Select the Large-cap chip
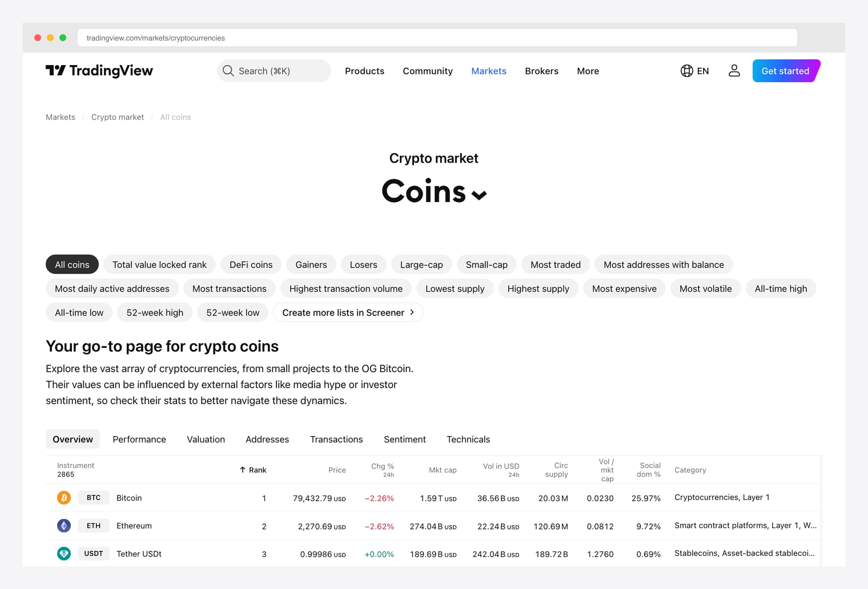This screenshot has width=868, height=589. tap(421, 265)
